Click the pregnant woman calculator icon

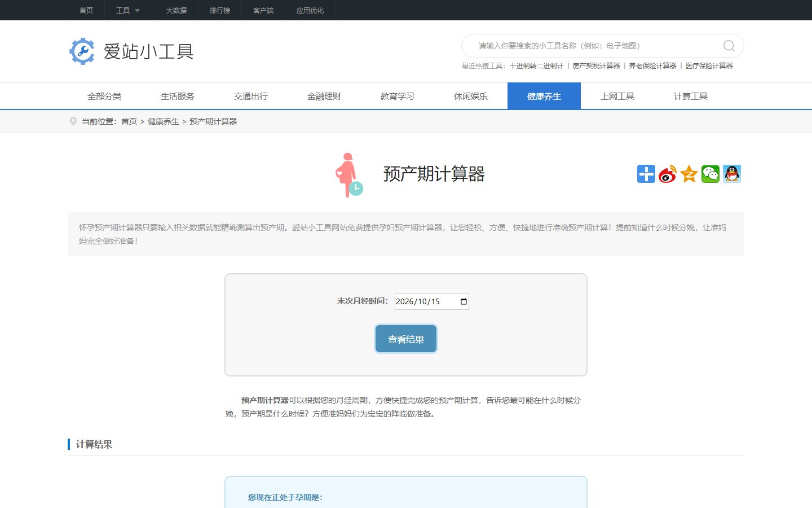point(349,174)
